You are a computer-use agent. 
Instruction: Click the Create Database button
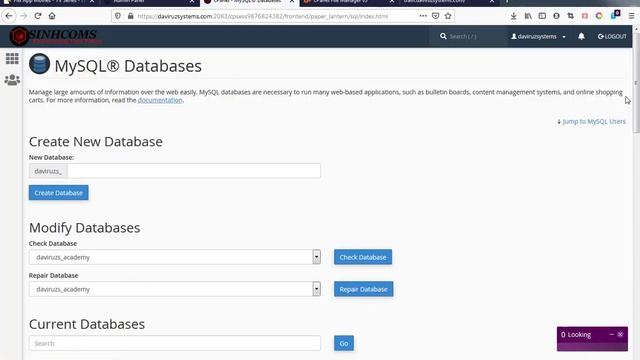58,193
